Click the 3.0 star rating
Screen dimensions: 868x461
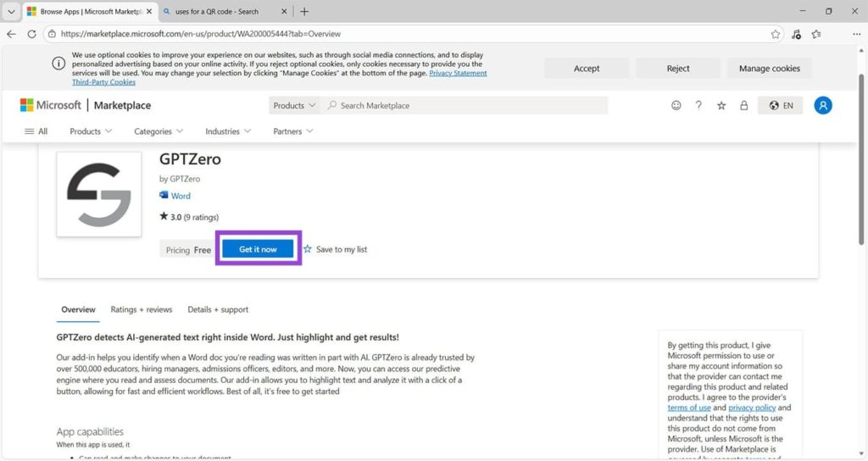pos(189,217)
